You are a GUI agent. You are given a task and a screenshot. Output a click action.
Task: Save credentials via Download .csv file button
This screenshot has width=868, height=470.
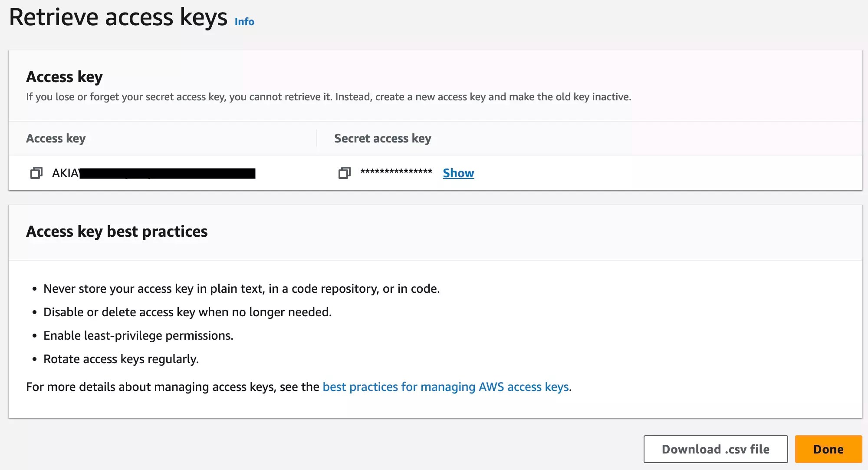pos(715,449)
